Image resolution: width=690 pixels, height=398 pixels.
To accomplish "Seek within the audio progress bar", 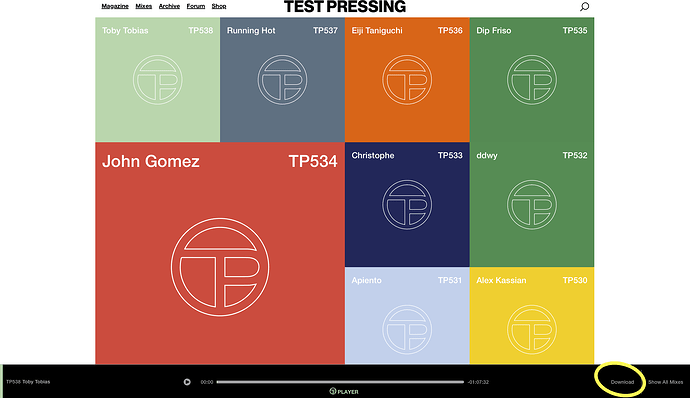I will pyautogui.click(x=340, y=382).
